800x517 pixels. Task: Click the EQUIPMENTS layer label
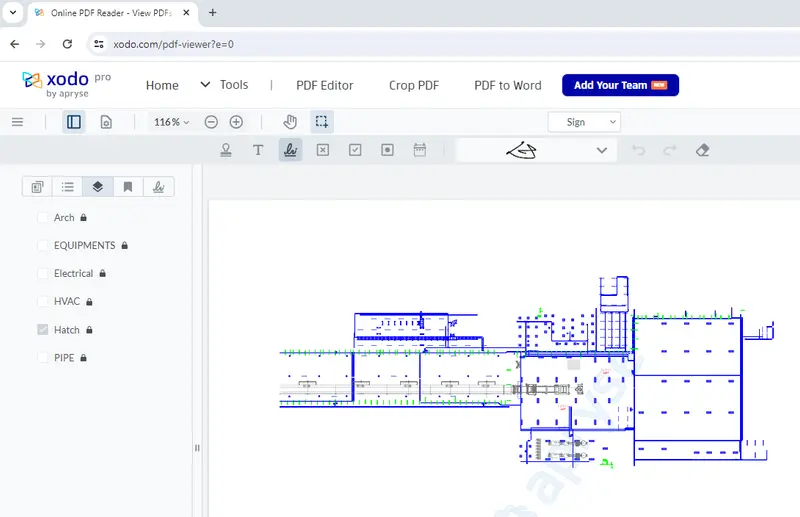pos(85,245)
